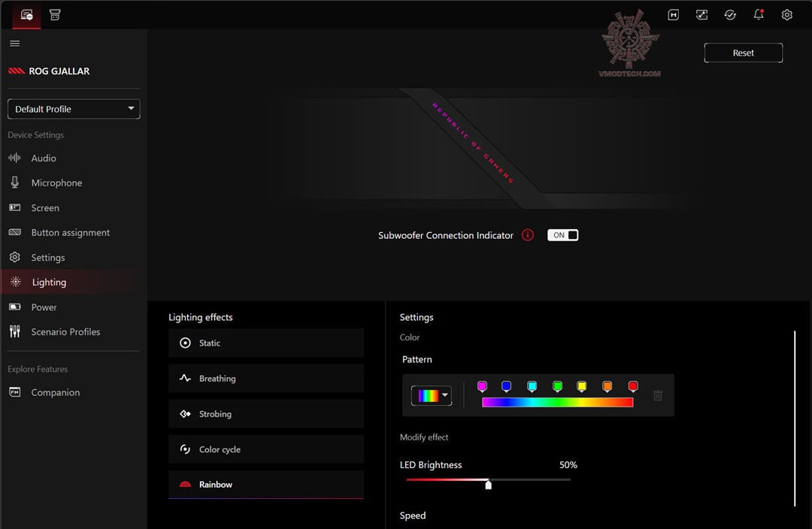
Task: Open Scenario Profiles page
Action: click(x=74, y=332)
